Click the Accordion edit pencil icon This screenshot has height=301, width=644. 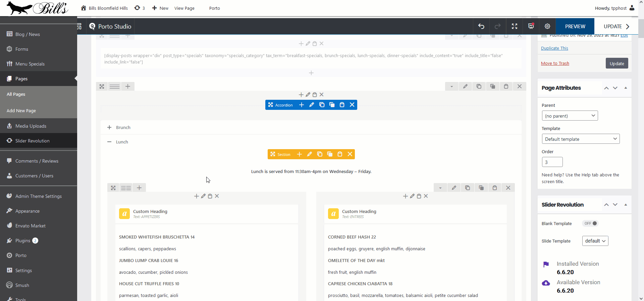tap(312, 105)
